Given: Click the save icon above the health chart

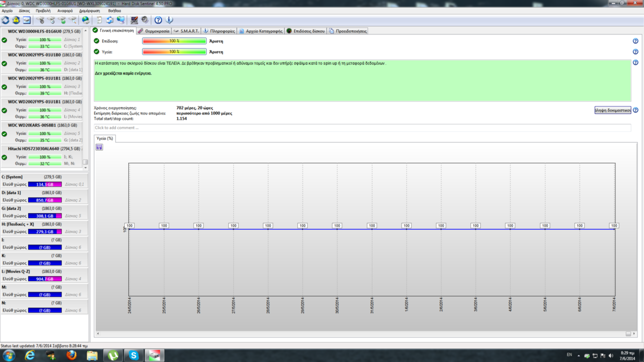Looking at the screenshot, I should click(x=99, y=147).
